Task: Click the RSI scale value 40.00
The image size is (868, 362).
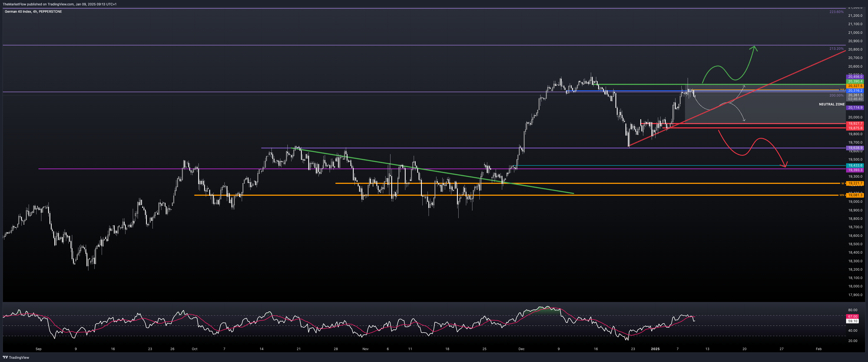Action: coord(853,331)
